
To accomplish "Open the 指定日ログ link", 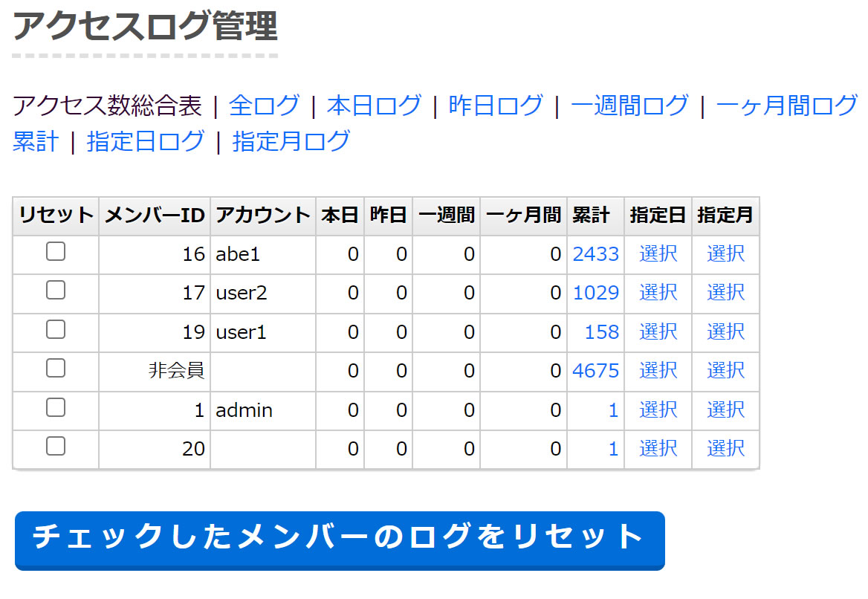I will pyautogui.click(x=146, y=141).
